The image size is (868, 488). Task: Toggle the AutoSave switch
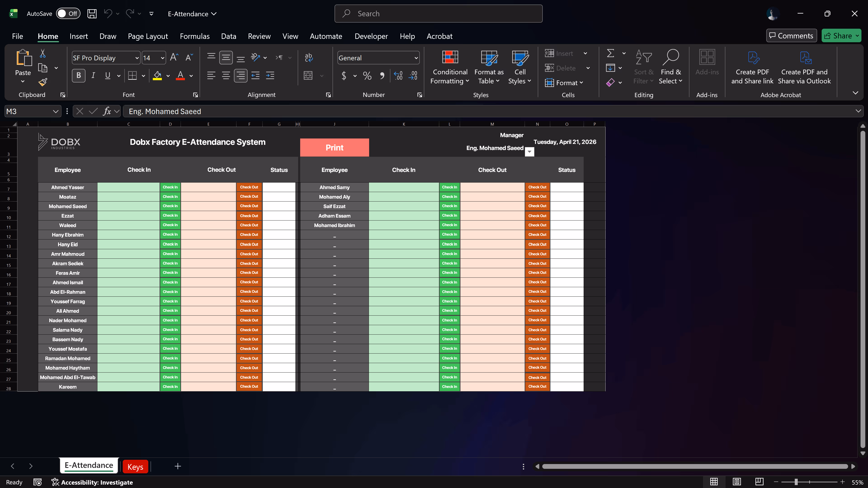click(x=68, y=14)
